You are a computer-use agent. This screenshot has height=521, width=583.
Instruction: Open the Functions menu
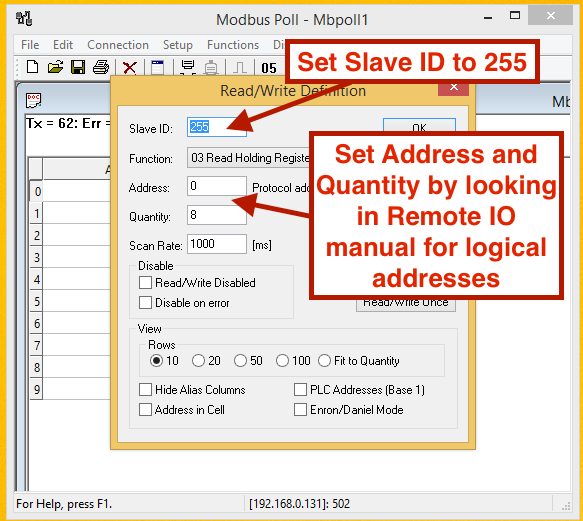click(x=233, y=45)
